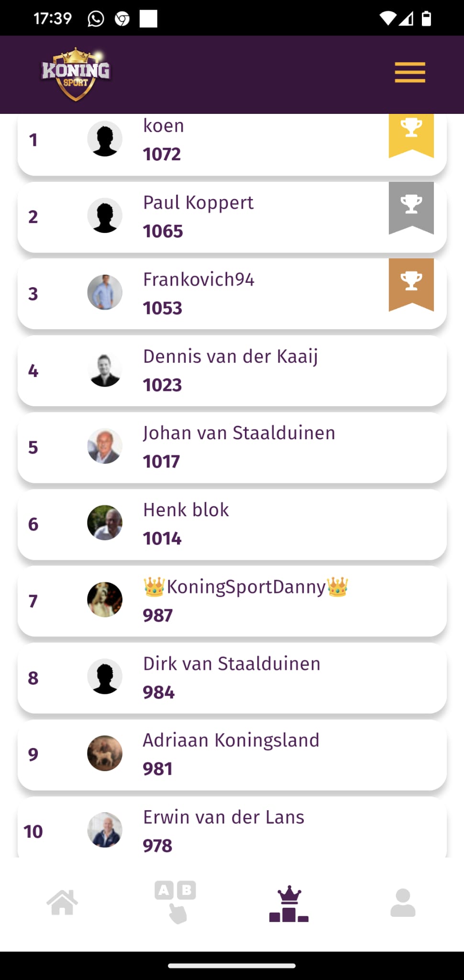This screenshot has height=980, width=464.
Task: View Johan van Staalduinen's avatar
Action: 105,446
